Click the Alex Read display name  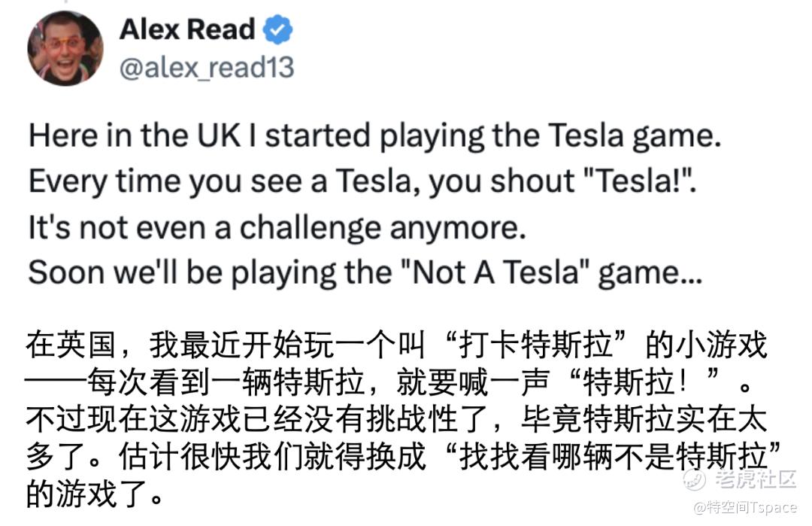click(x=187, y=30)
